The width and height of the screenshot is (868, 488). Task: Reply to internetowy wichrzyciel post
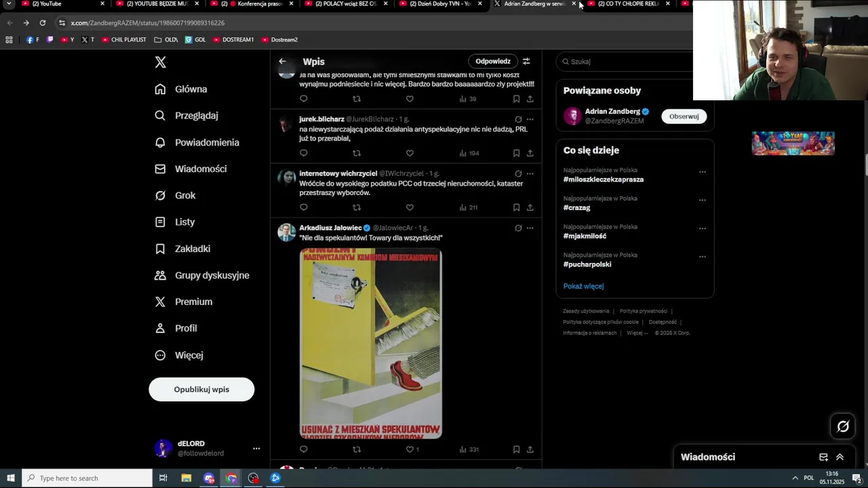tap(304, 207)
